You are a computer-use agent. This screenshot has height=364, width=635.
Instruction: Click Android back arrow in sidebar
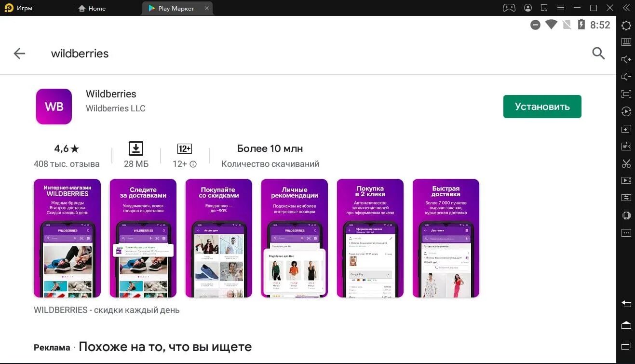tap(626, 304)
